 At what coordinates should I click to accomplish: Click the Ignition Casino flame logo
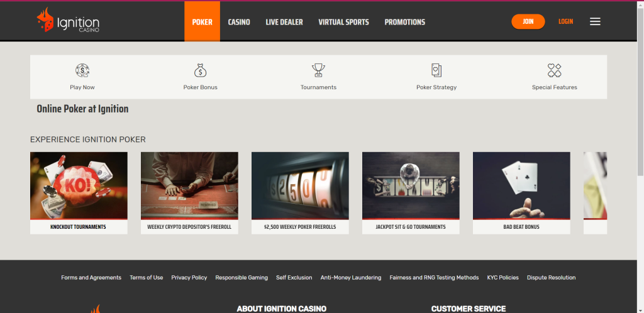68,20
